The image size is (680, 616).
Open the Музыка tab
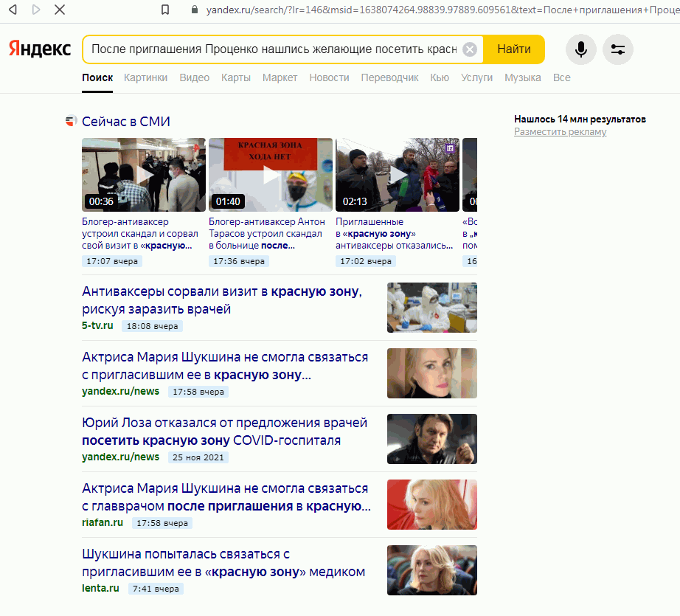tap(523, 77)
